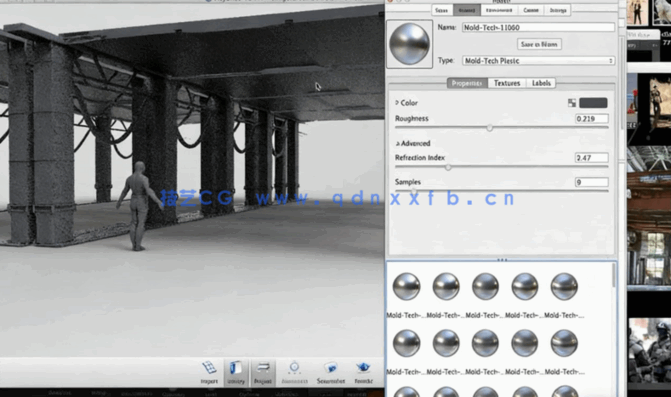The height and width of the screenshot is (397, 671).
Task: Select the last Mold-Tech material in second row
Action: coord(564,343)
